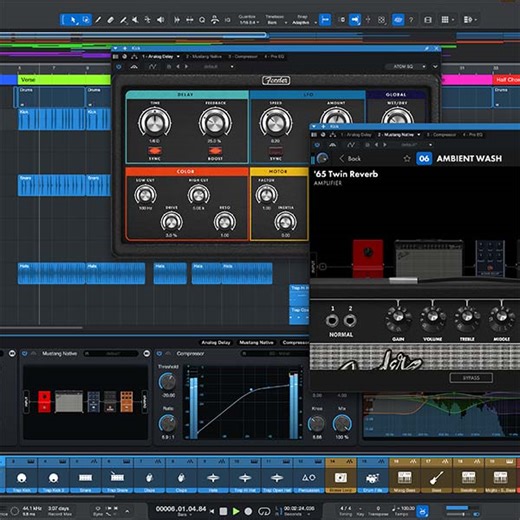Viewport: 520px width, 520px height.
Task: Click the BYPASS button on the amplifier
Action: coord(471,378)
